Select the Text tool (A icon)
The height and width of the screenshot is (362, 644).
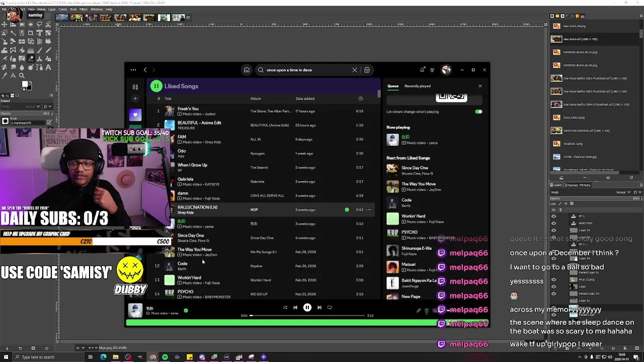[48, 67]
